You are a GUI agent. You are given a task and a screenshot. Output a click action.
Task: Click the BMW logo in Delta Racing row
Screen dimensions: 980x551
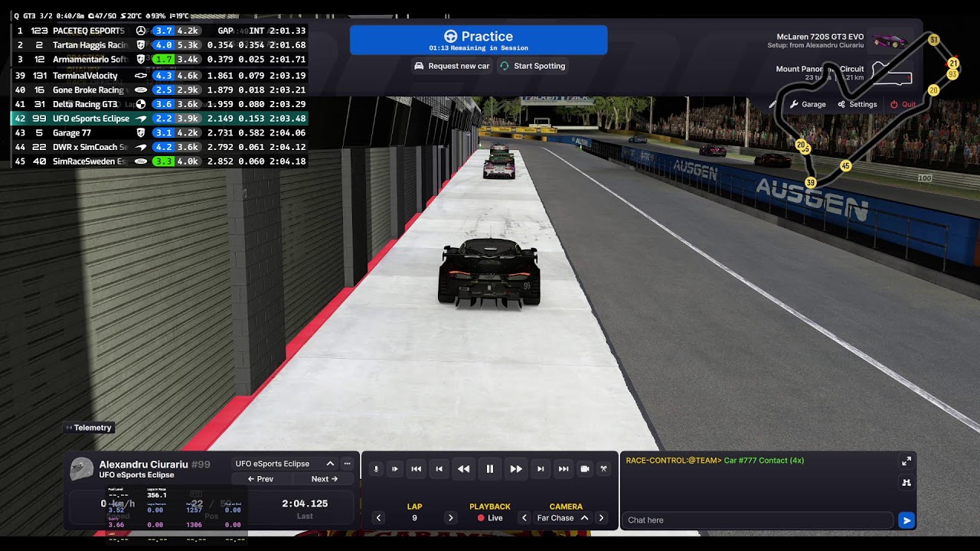[x=141, y=104]
